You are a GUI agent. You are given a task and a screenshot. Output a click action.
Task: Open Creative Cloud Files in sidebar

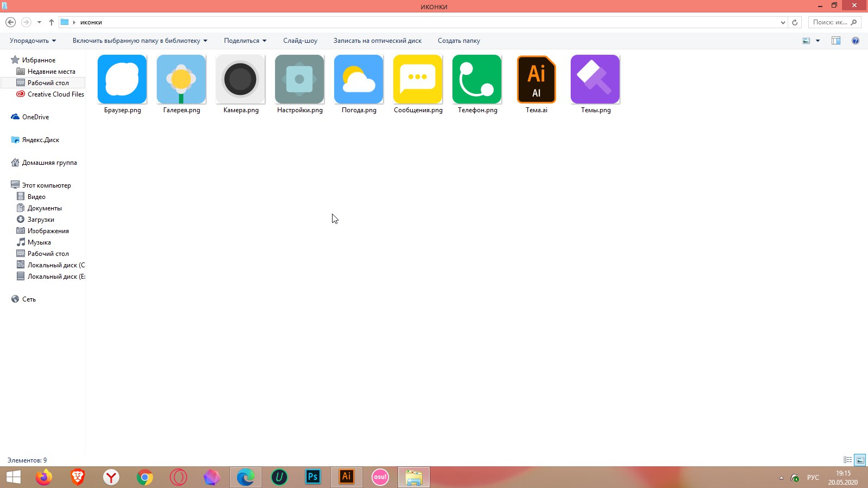[56, 94]
